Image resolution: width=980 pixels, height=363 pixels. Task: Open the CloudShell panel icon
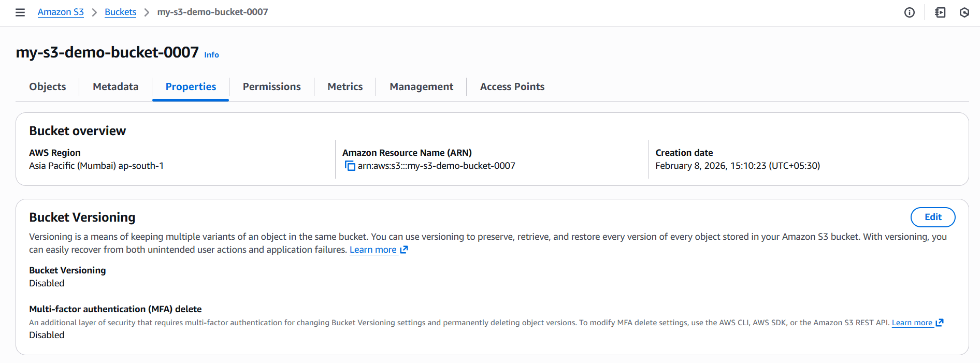[940, 12]
